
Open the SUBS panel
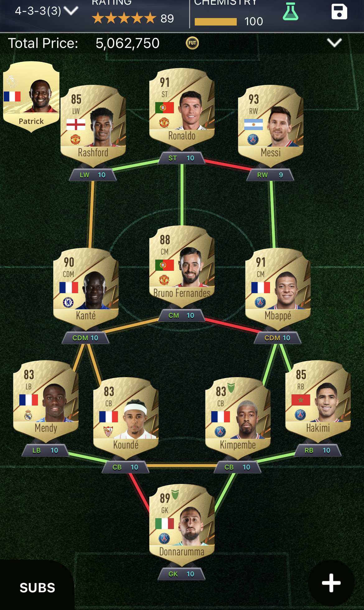pos(37,588)
